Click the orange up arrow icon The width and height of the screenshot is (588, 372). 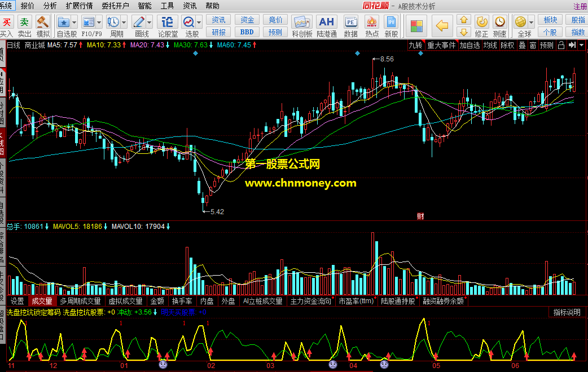click(464, 20)
